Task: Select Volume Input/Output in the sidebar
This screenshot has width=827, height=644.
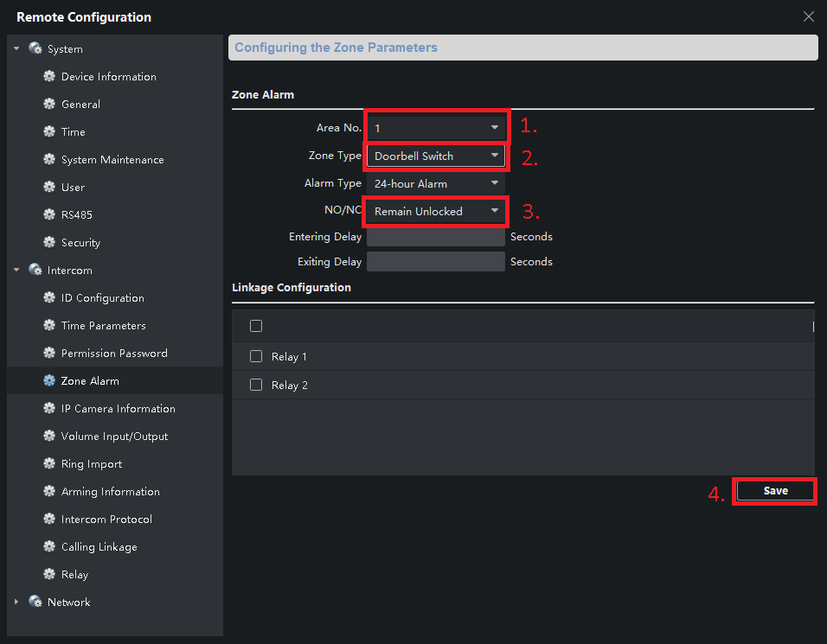Action: click(114, 437)
